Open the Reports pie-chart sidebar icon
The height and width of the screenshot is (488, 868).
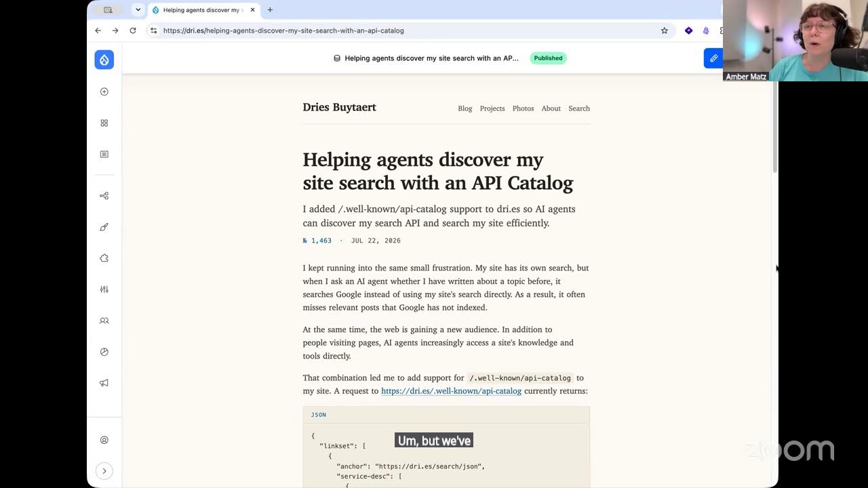click(104, 352)
